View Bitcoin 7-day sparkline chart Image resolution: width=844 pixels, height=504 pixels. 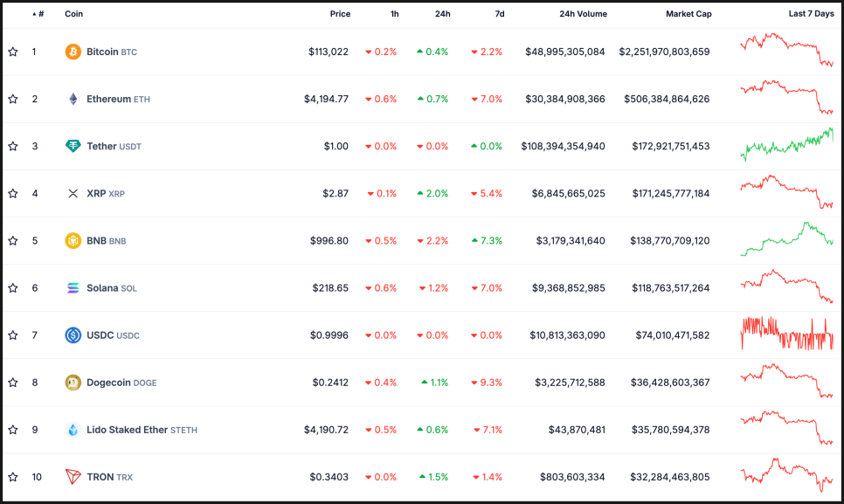click(787, 50)
